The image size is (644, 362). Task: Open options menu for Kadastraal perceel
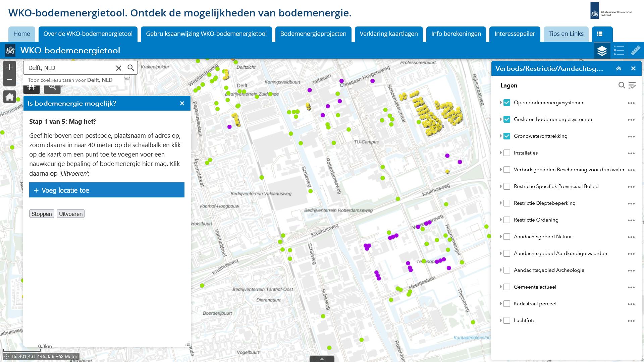coord(631,304)
